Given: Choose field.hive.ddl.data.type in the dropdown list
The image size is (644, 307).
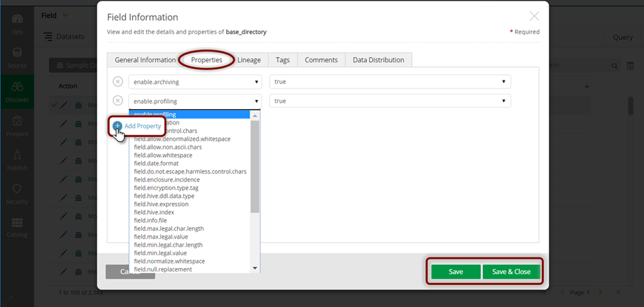Looking at the screenshot, I should click(164, 196).
